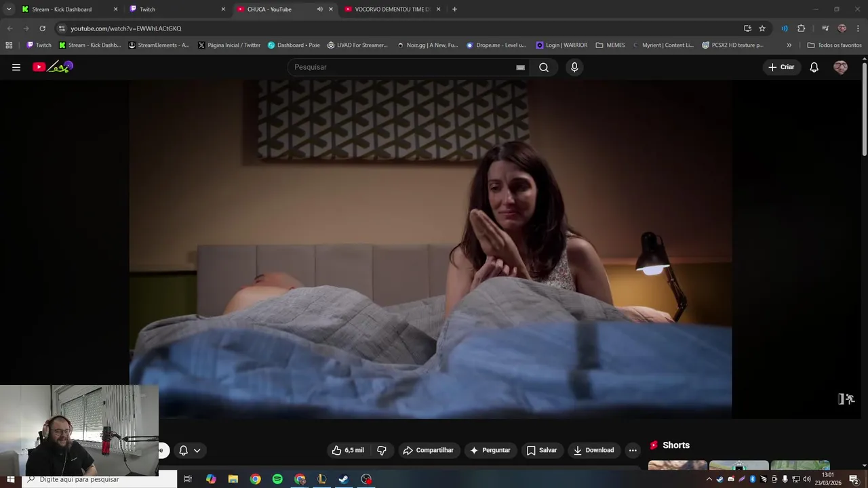This screenshot has height=488, width=868.
Task: Open the Todos os favoritos folder
Action: pos(834,45)
